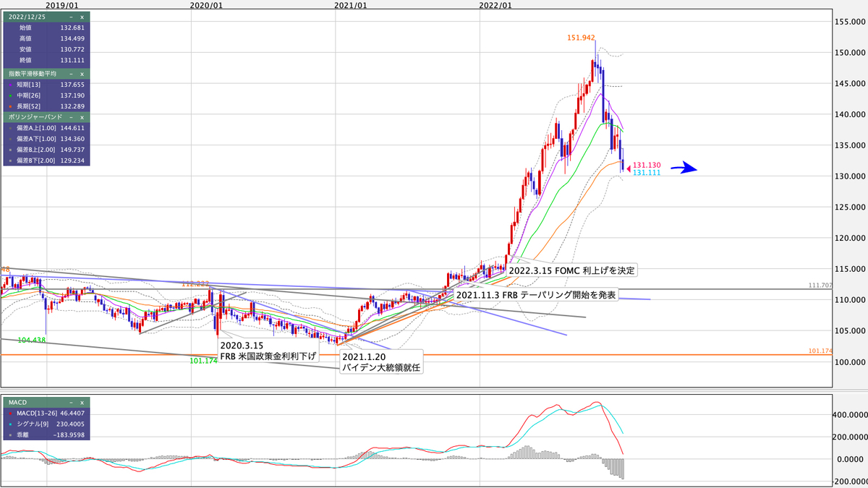868x488 pixels.
Task: Click the purple 短期[13] legend marker
Action: click(9, 84)
